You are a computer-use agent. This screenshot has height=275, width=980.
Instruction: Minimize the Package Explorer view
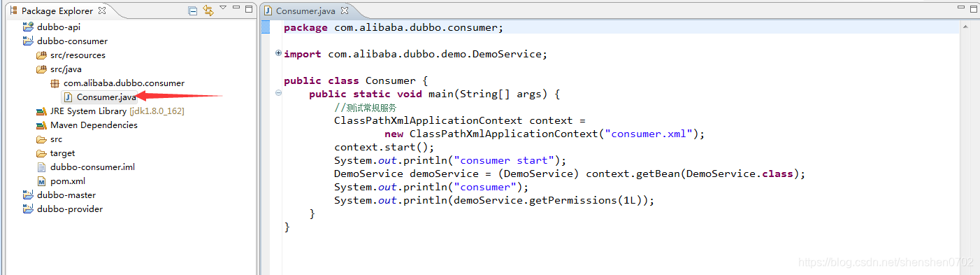[236, 8]
